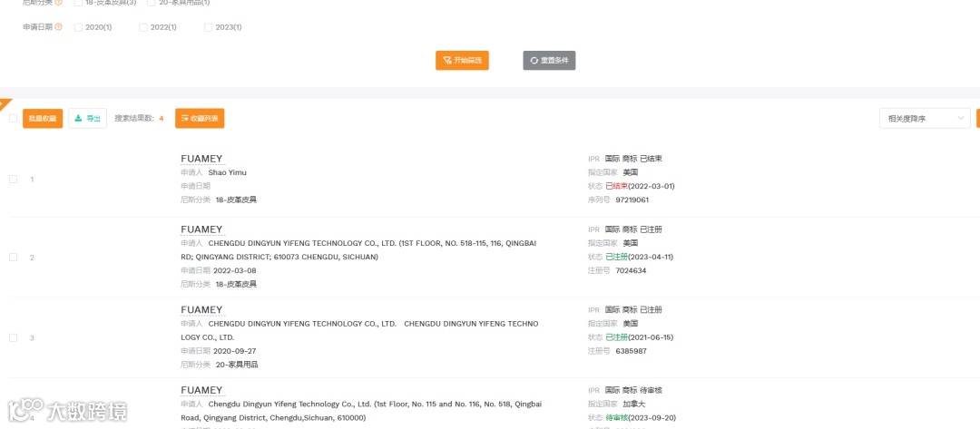Click the 待审核(2023-09-20) status text

pos(641,418)
